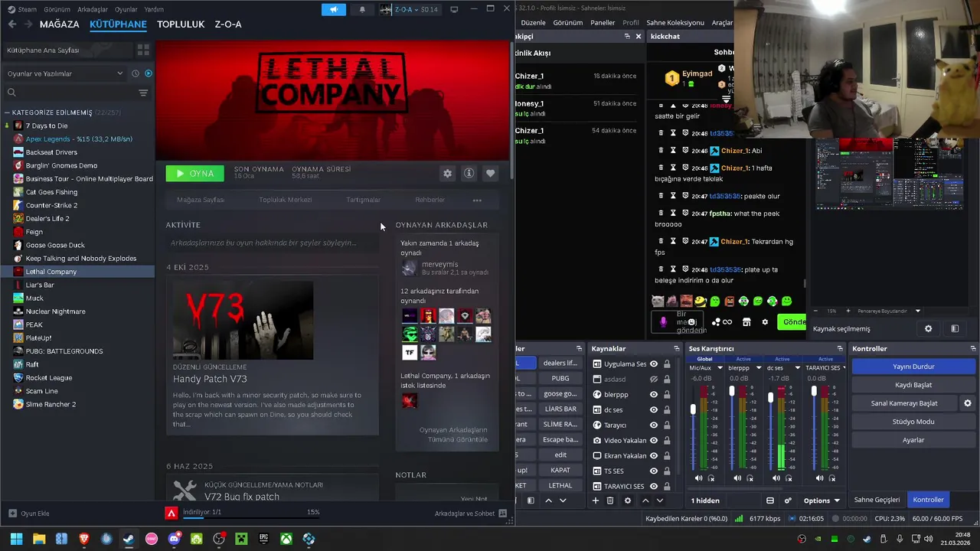This screenshot has height=551, width=980.
Task: Stop stream with Yayını Durdur
Action: (913, 367)
